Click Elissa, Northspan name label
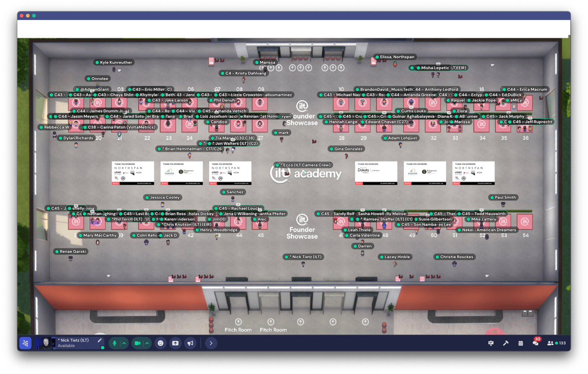 coord(395,57)
